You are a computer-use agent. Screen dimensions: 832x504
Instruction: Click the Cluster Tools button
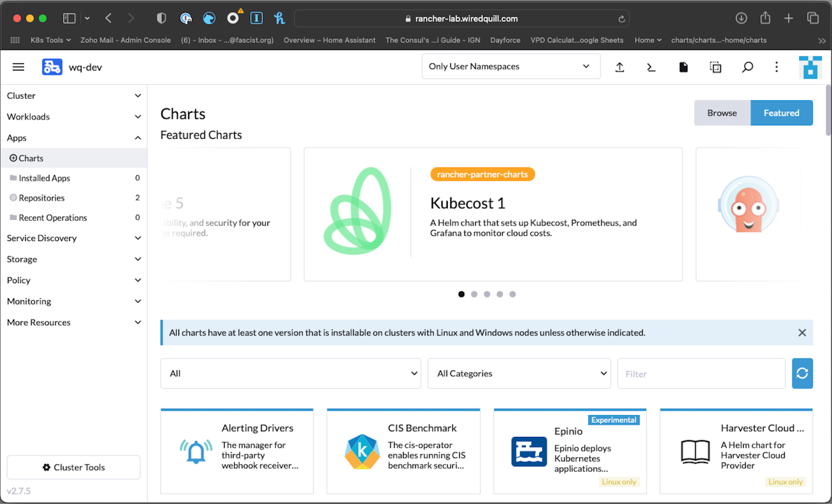[x=74, y=467]
